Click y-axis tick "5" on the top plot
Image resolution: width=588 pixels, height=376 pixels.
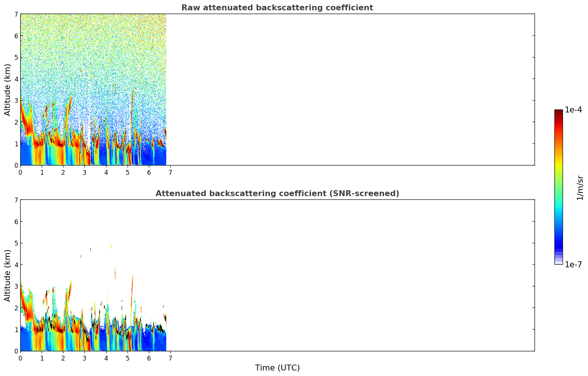coord(16,57)
